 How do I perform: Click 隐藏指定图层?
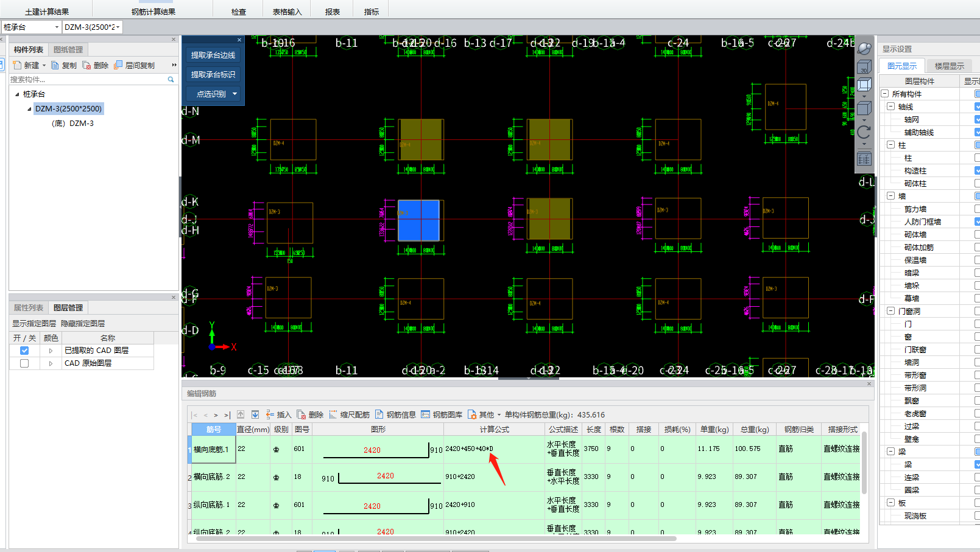(83, 324)
